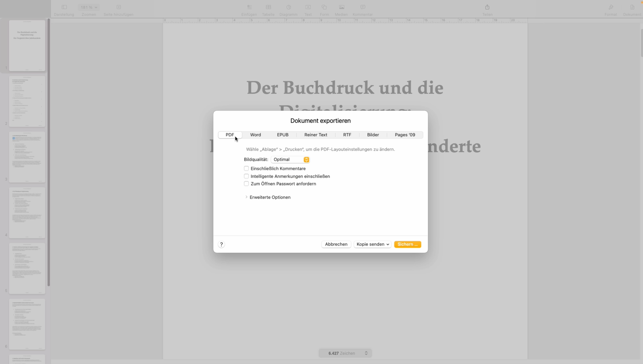Select page 5 thumbnail in sidebar
This screenshot has height=364, width=643.
27,268
